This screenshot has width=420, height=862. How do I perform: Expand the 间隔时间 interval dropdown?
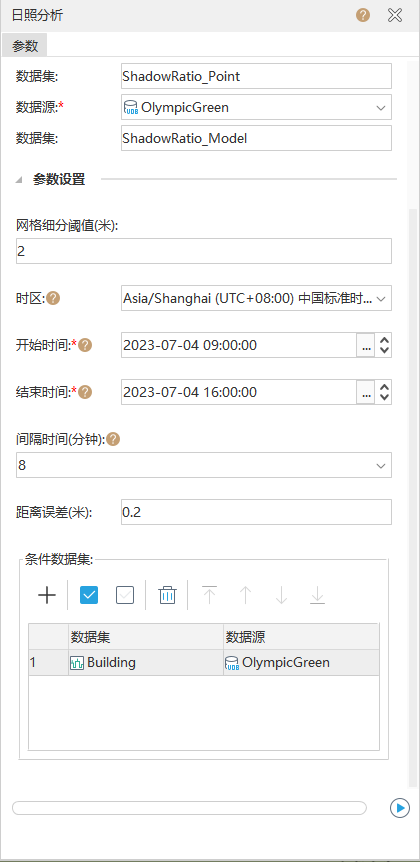coord(204,465)
